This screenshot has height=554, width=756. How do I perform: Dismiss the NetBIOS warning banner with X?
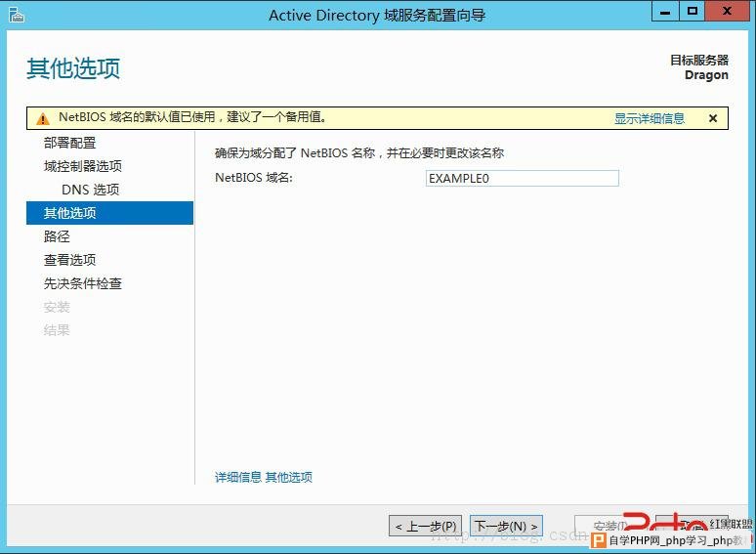pos(713,118)
